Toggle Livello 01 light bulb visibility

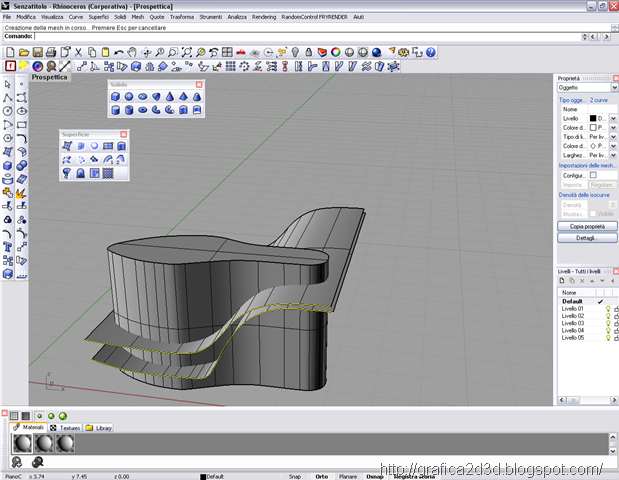608,309
